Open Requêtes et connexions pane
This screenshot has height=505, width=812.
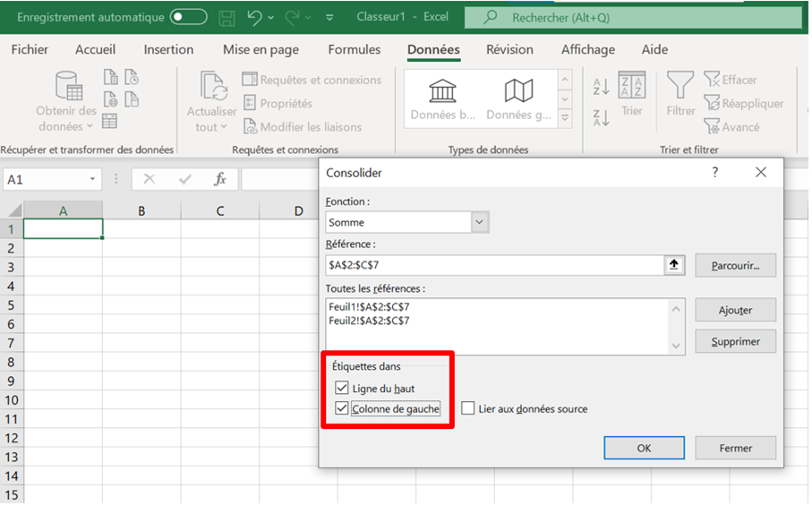pyautogui.click(x=312, y=80)
